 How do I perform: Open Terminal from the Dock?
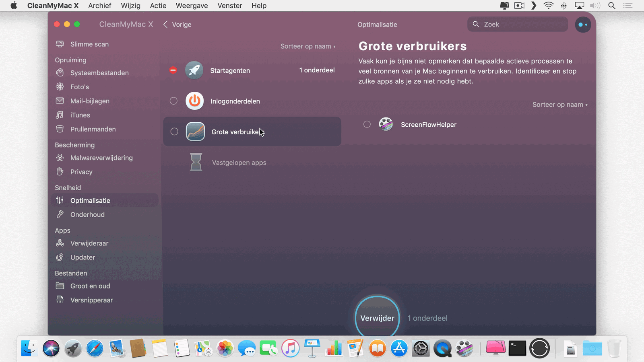(x=517, y=348)
